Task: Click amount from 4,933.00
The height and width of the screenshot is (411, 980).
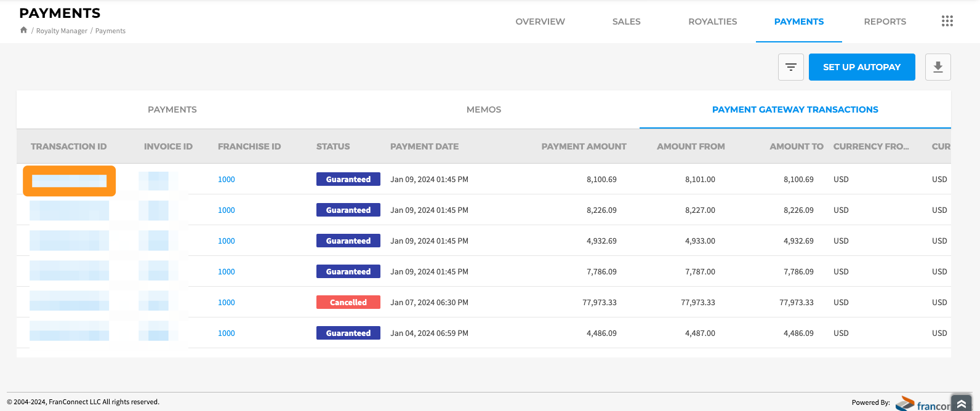Action: 700,241
